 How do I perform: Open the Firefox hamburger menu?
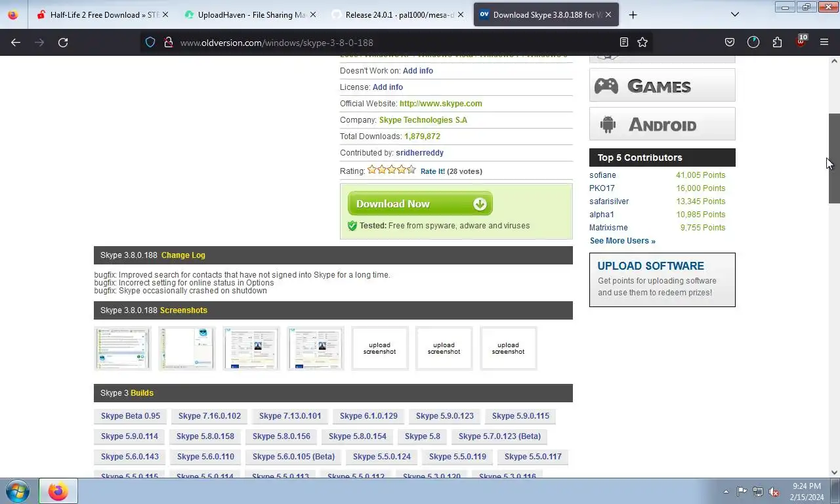(824, 42)
